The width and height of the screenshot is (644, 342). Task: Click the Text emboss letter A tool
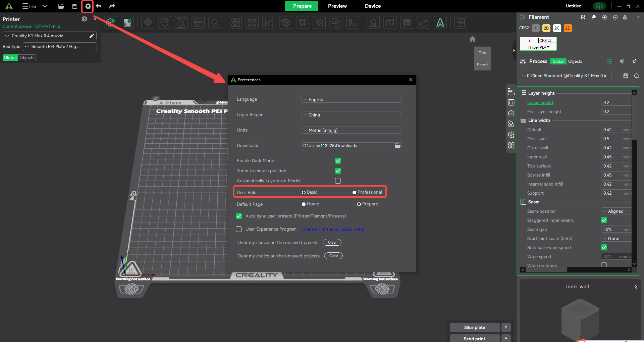[440, 22]
